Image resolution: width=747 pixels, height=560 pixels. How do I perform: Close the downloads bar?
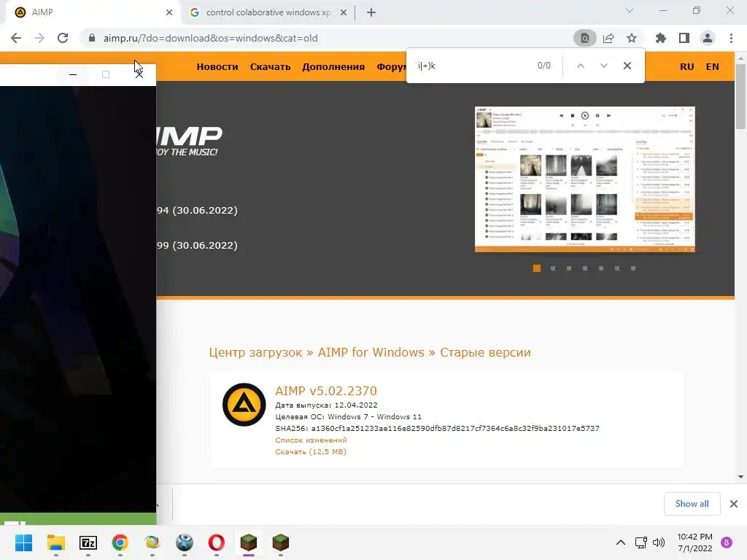[734, 504]
